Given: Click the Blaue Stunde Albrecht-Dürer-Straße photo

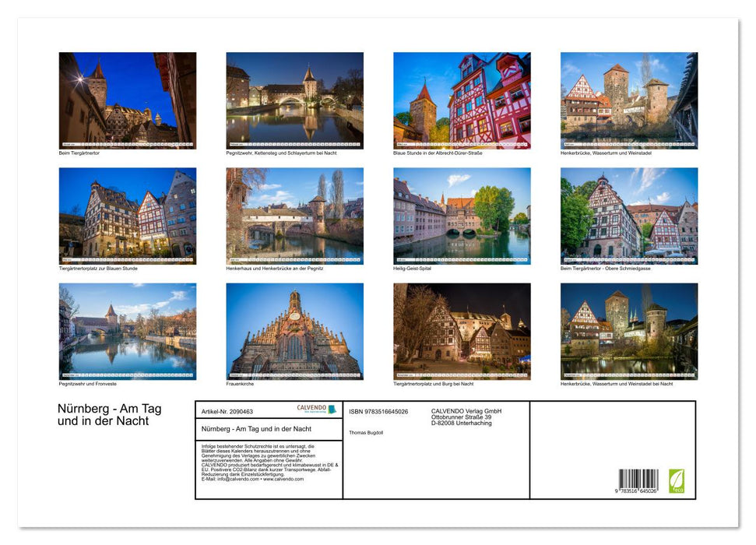Looking at the screenshot, I should coord(463,100).
